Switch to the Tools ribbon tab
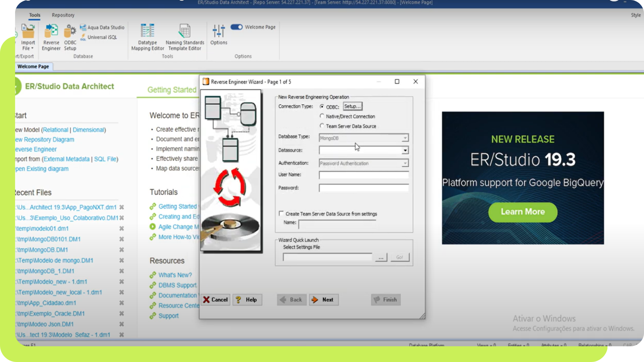The height and width of the screenshot is (362, 644). (35, 15)
